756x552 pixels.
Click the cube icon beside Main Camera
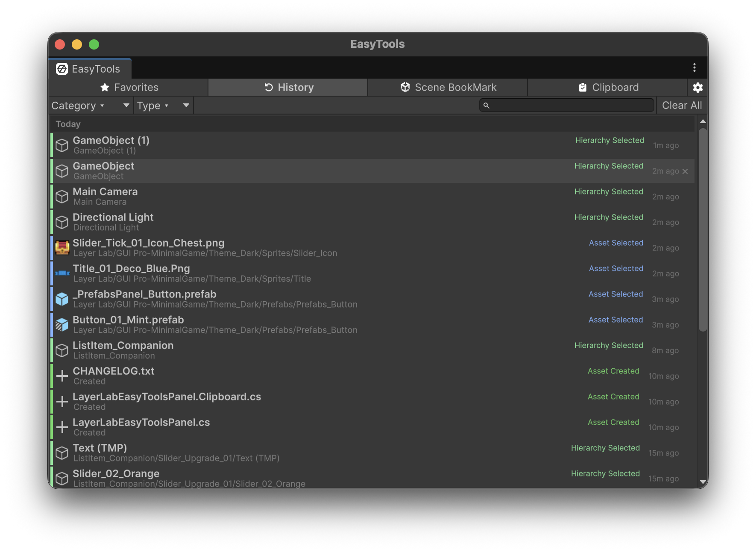click(62, 197)
